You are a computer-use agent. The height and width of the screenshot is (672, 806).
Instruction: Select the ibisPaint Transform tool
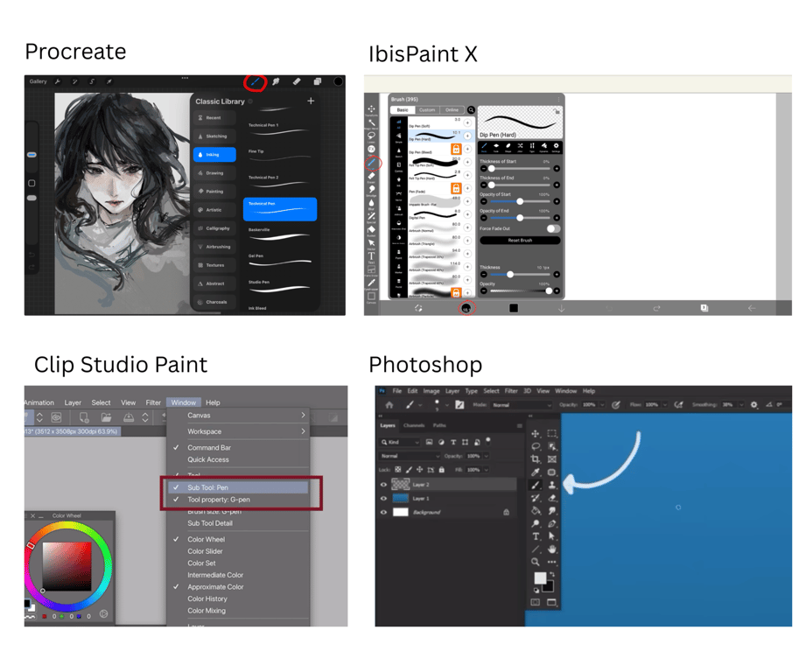pyautogui.click(x=371, y=108)
